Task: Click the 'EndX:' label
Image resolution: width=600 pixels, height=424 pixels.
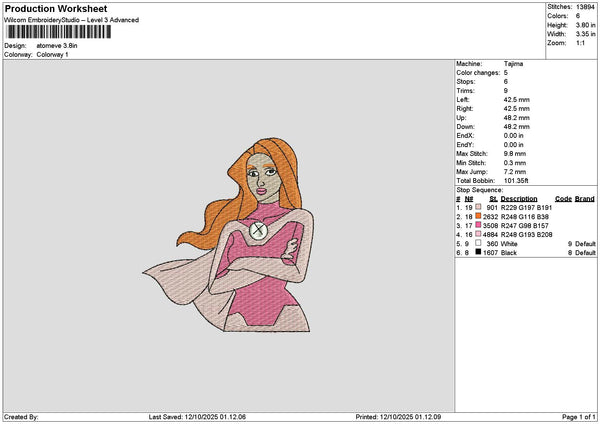Action: pos(465,136)
